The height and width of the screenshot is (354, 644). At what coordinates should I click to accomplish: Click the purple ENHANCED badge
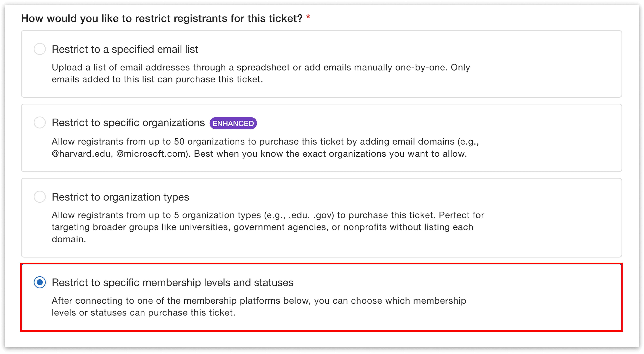pos(233,123)
